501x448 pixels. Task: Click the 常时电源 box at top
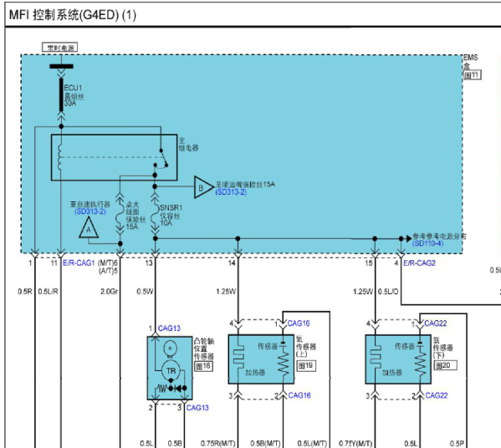click(x=60, y=48)
